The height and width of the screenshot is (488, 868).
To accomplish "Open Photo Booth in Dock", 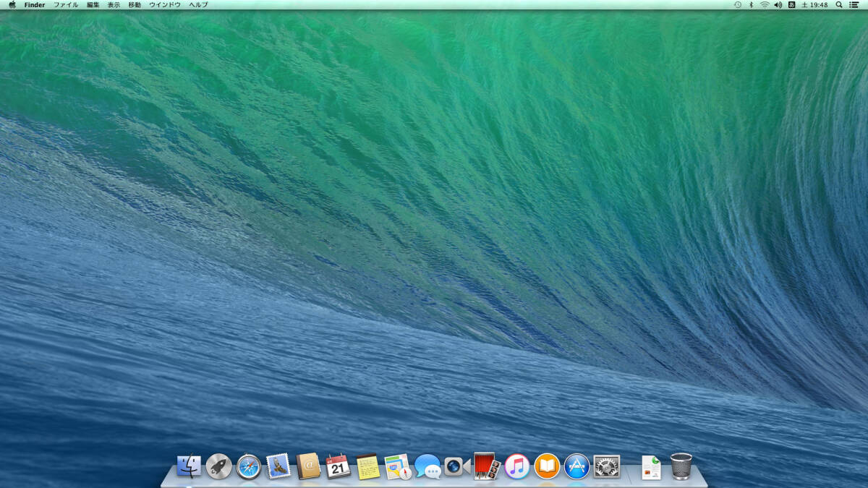I will [487, 466].
